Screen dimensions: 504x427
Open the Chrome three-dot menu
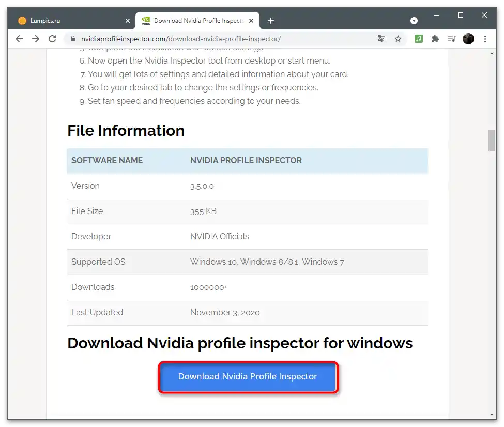(x=485, y=39)
